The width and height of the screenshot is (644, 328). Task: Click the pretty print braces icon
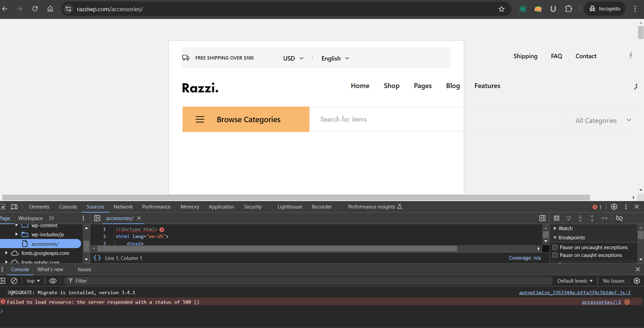click(97, 258)
